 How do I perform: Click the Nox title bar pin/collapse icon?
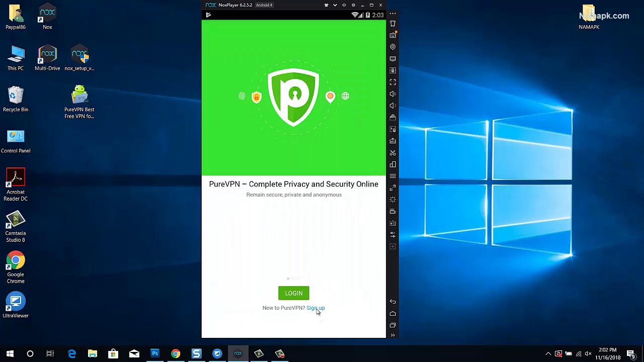click(x=344, y=5)
